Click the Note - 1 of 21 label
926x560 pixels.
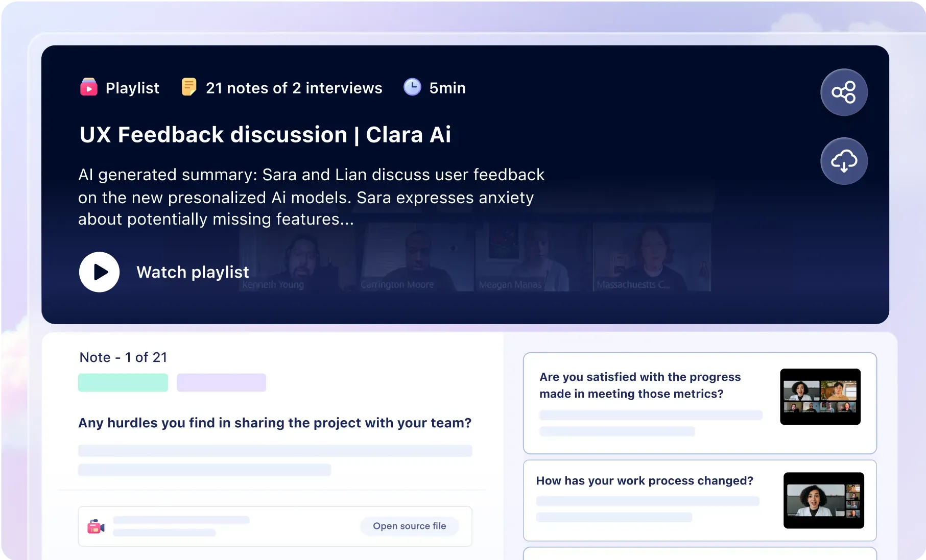point(123,357)
